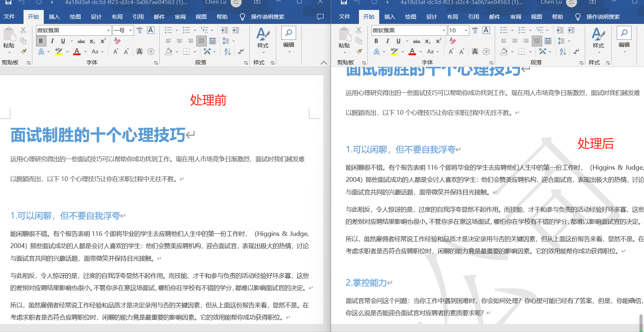Open the 微软雅黑 font name dropdown
This screenshot has width=644, height=332.
(x=108, y=30)
